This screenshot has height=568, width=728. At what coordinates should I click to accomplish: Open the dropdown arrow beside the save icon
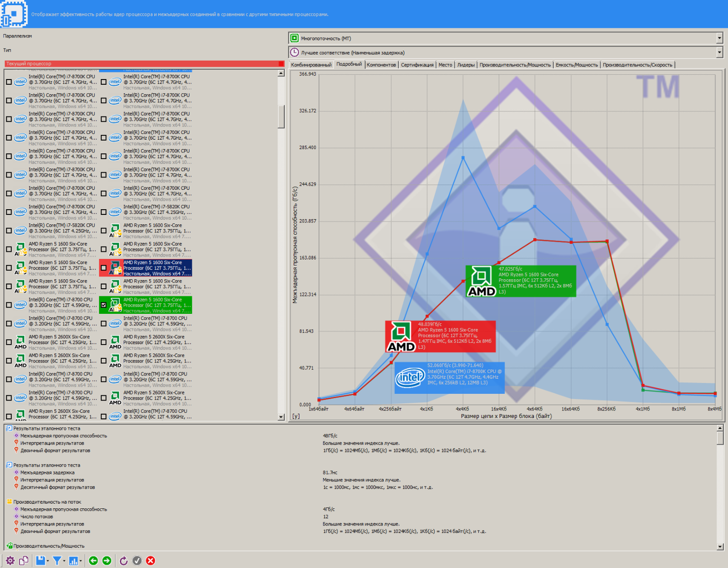(48, 561)
